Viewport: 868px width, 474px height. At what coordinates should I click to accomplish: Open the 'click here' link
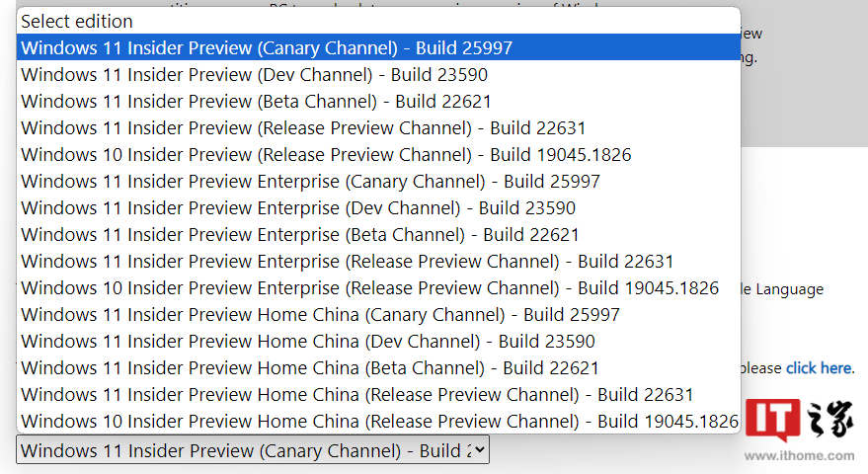click(x=819, y=368)
